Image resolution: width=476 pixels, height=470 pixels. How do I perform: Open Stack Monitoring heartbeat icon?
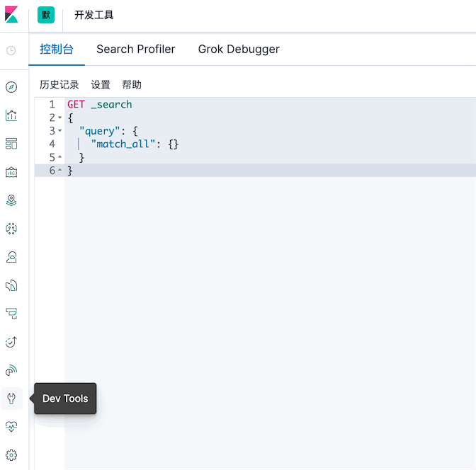(11, 427)
